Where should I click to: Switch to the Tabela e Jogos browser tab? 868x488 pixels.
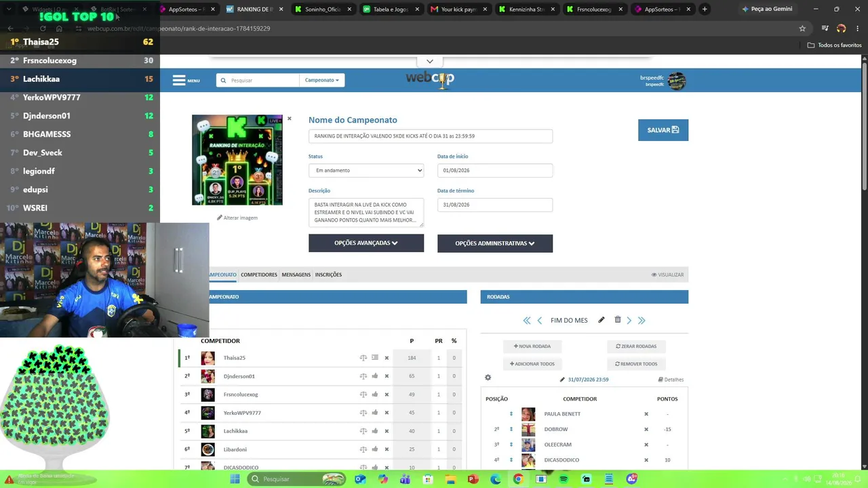(x=391, y=9)
